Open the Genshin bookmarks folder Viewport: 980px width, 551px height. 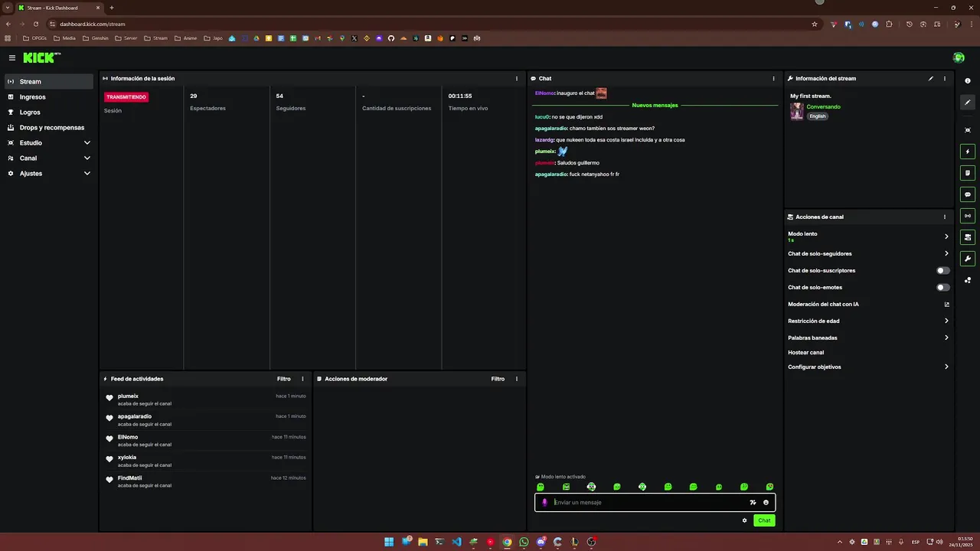coord(96,38)
